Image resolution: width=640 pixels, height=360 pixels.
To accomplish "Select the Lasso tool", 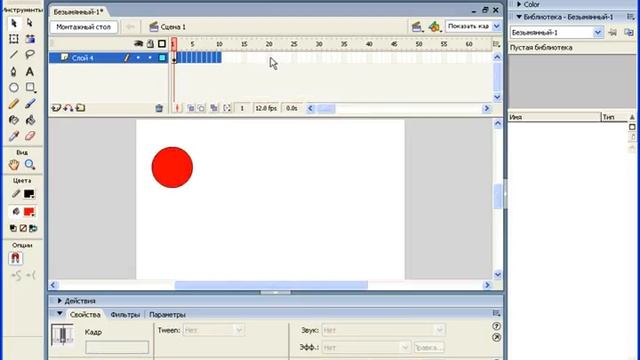I will pos(30,55).
